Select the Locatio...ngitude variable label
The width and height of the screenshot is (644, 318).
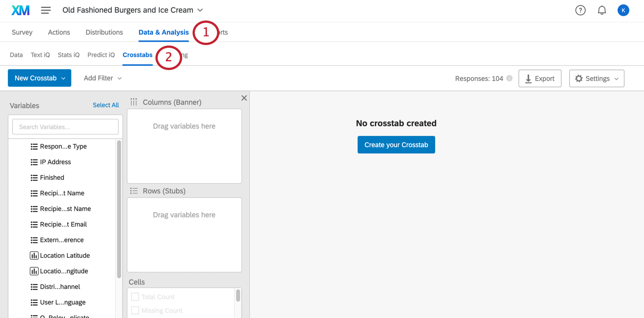click(x=64, y=271)
